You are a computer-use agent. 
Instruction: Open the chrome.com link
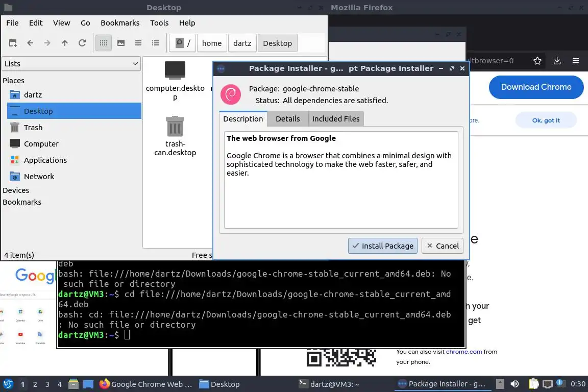pos(464,352)
